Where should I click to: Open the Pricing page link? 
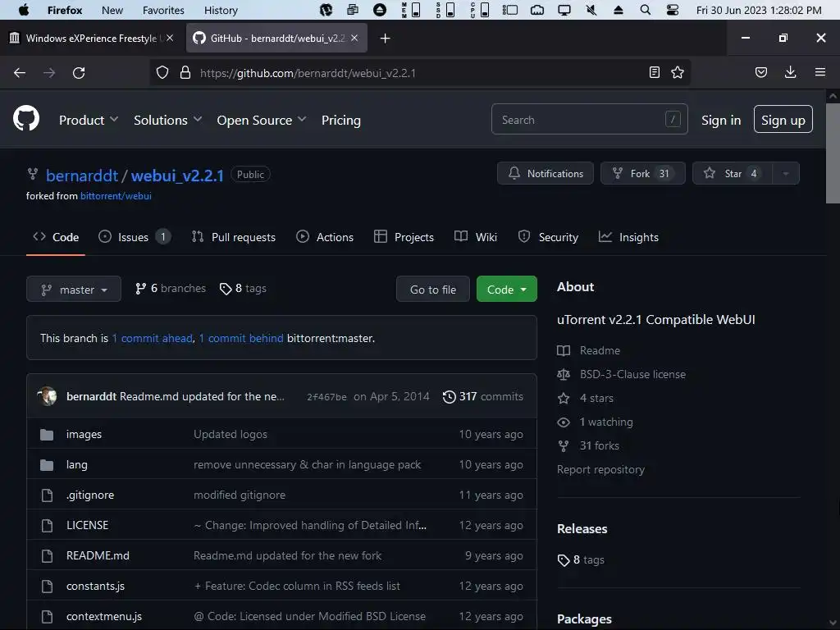(341, 120)
